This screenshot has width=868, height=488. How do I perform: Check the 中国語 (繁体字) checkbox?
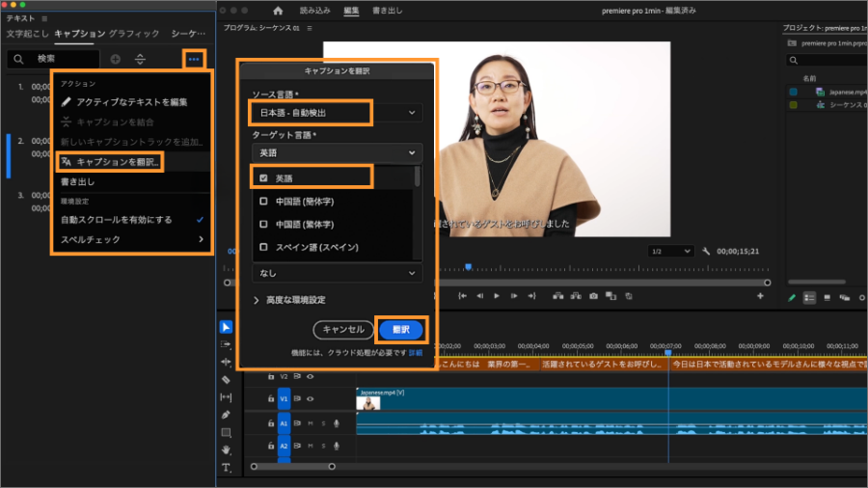263,224
